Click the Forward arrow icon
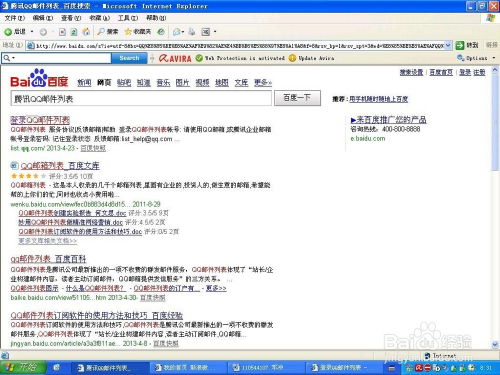This screenshot has height=375, width=500. click(x=43, y=32)
